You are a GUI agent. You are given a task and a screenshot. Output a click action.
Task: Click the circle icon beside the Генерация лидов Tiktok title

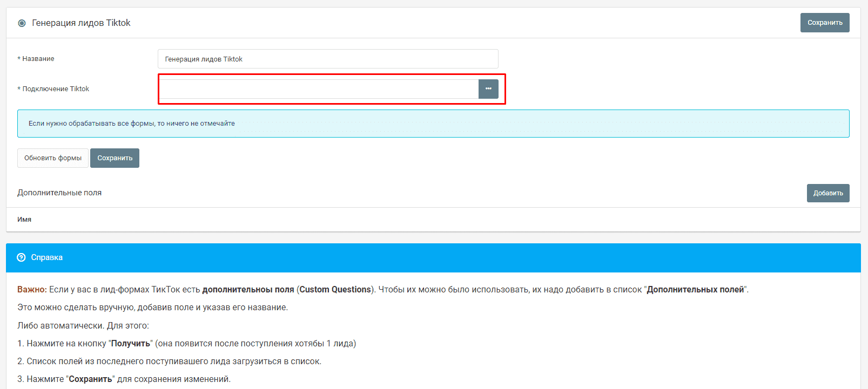[x=22, y=23]
